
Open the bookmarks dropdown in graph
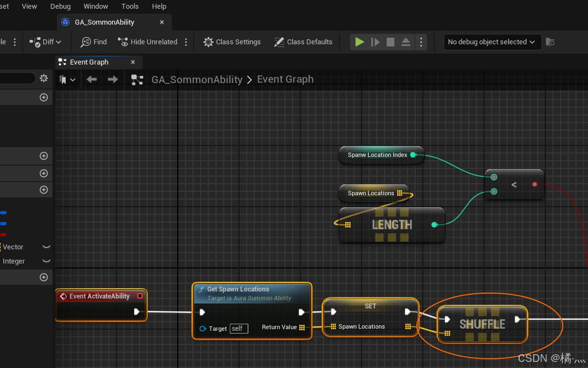[67, 79]
